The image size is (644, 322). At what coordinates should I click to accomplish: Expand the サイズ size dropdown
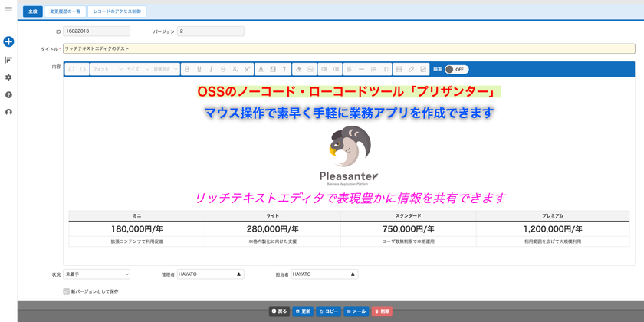(x=138, y=70)
